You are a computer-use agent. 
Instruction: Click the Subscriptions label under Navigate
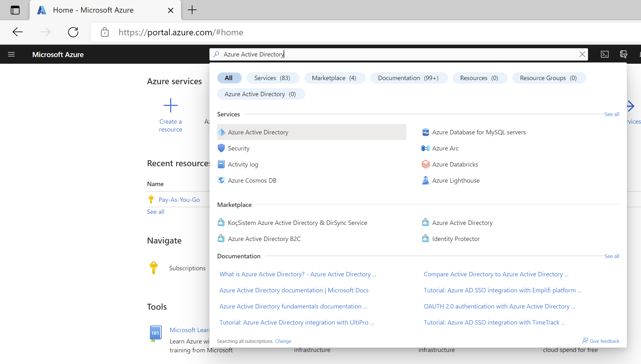click(187, 268)
